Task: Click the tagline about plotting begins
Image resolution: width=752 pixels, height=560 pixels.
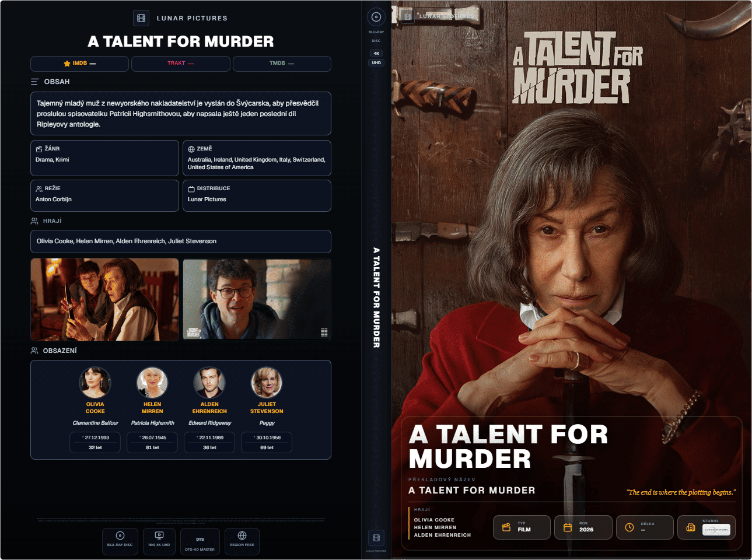Action: 681,492
